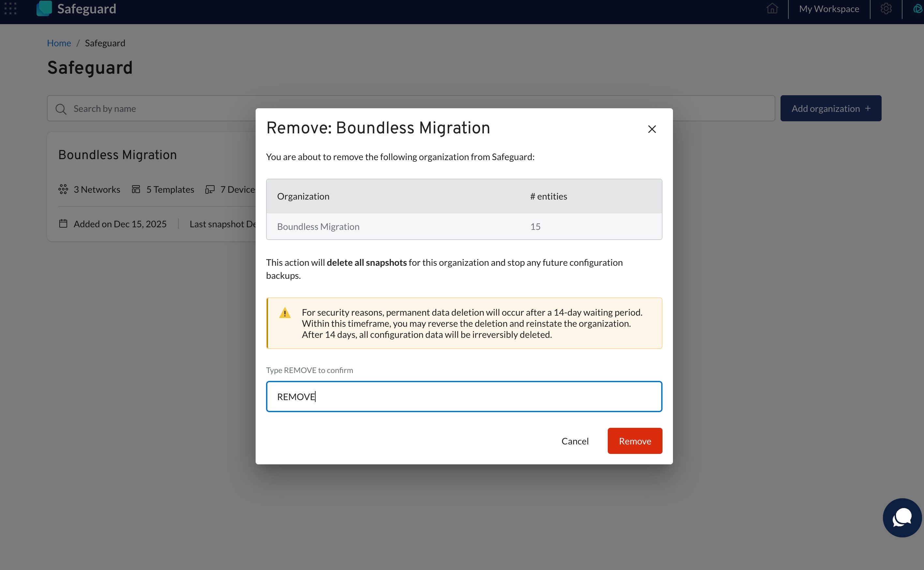The image size is (924, 570).
Task: Confirm deletion with red Remove button
Action: pos(634,441)
